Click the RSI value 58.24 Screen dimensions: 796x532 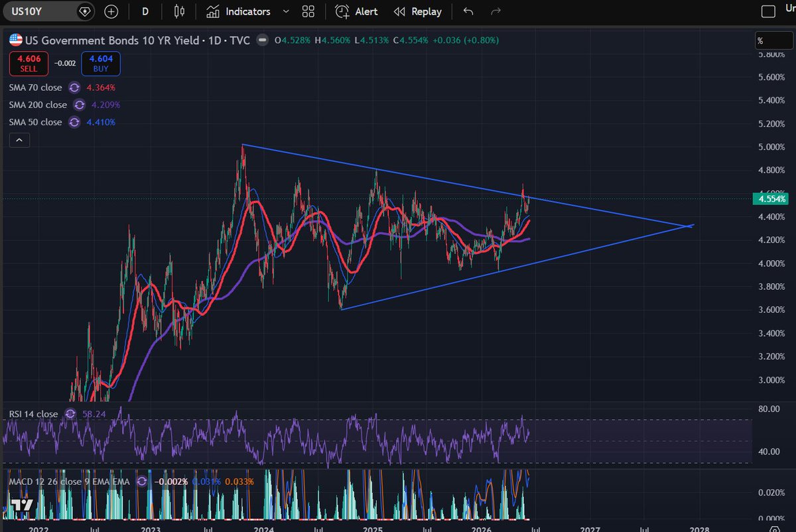click(93, 414)
